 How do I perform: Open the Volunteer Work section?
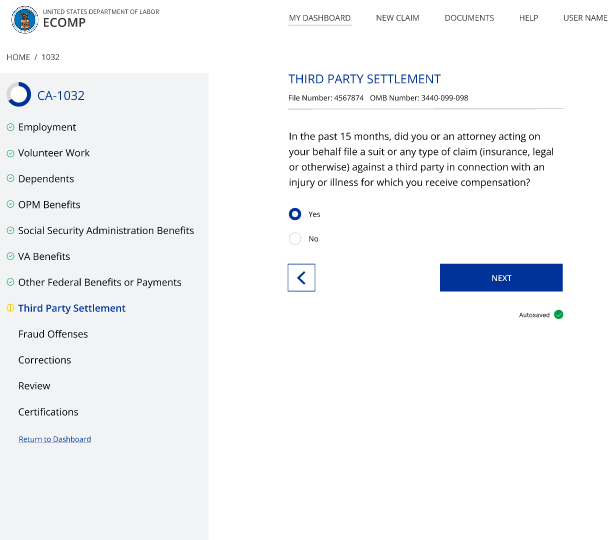54,153
